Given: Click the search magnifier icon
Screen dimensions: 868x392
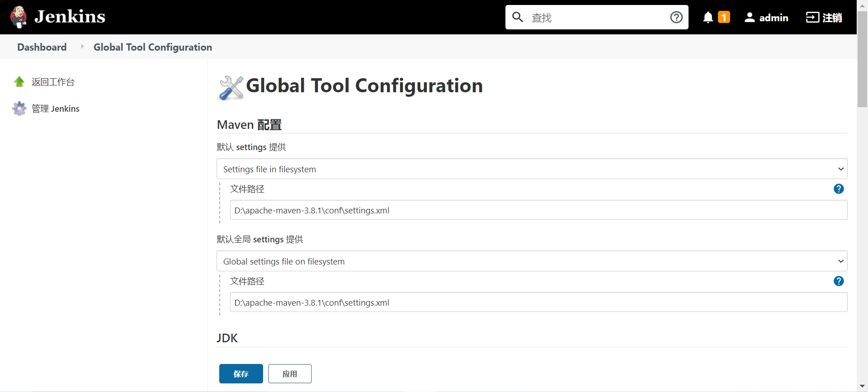Looking at the screenshot, I should tap(518, 17).
